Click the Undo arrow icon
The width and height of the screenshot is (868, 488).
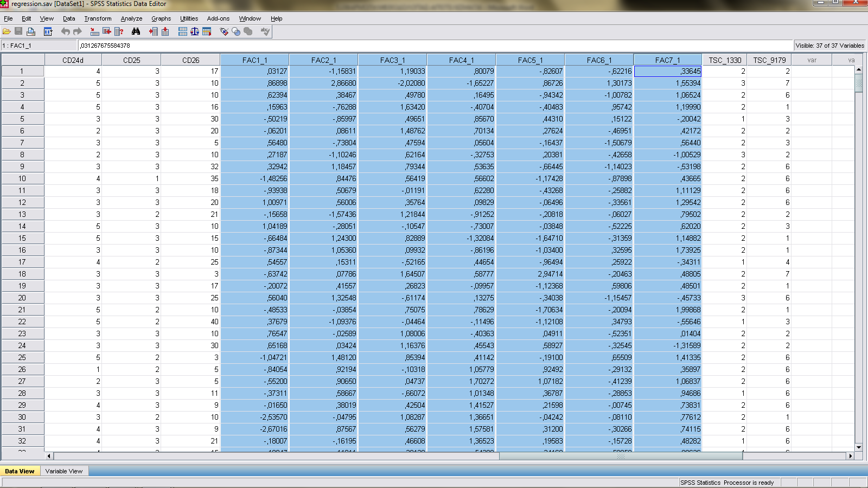[65, 31]
